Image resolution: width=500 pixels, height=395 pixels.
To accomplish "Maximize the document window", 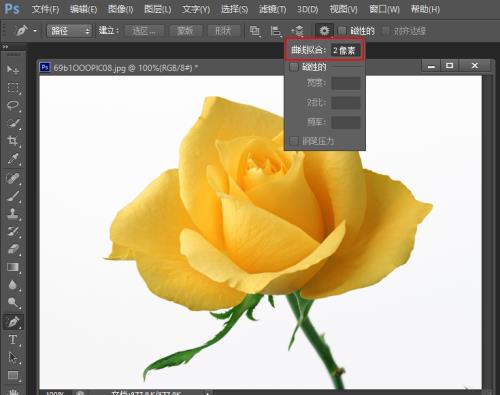I will click(x=450, y=66).
